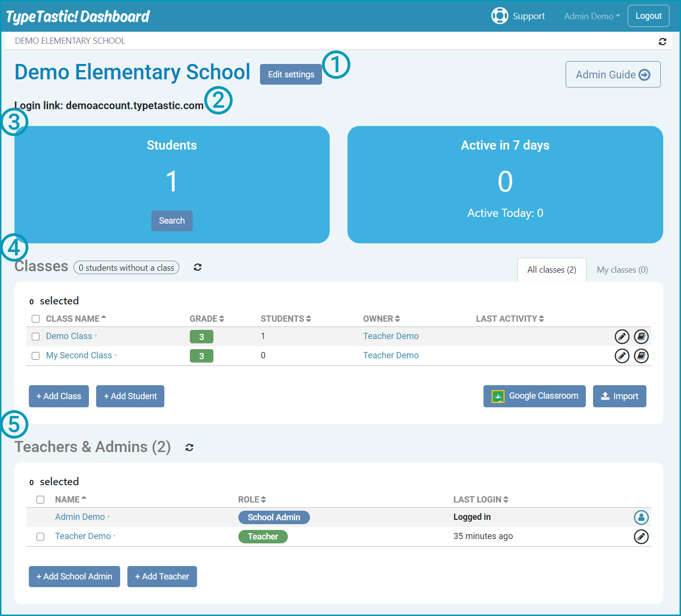Image resolution: width=681 pixels, height=616 pixels.
Task: Sort teachers by the Last Login column
Action: [481, 500]
